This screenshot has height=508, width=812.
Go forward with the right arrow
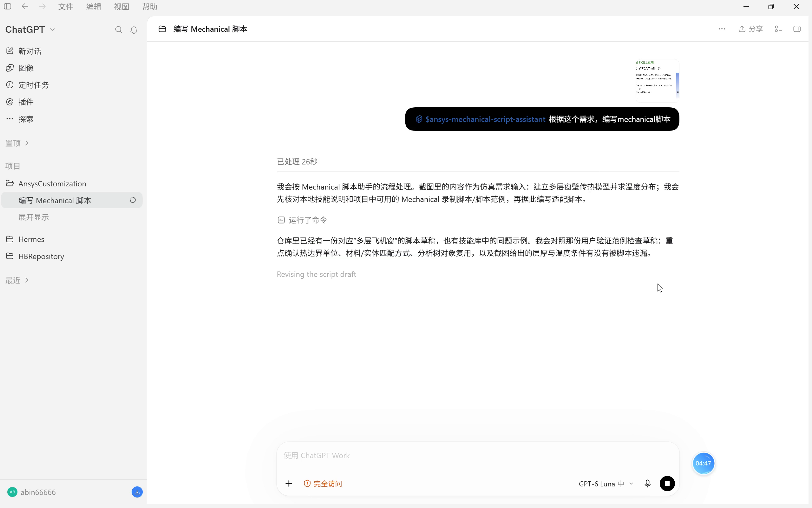(42, 6)
